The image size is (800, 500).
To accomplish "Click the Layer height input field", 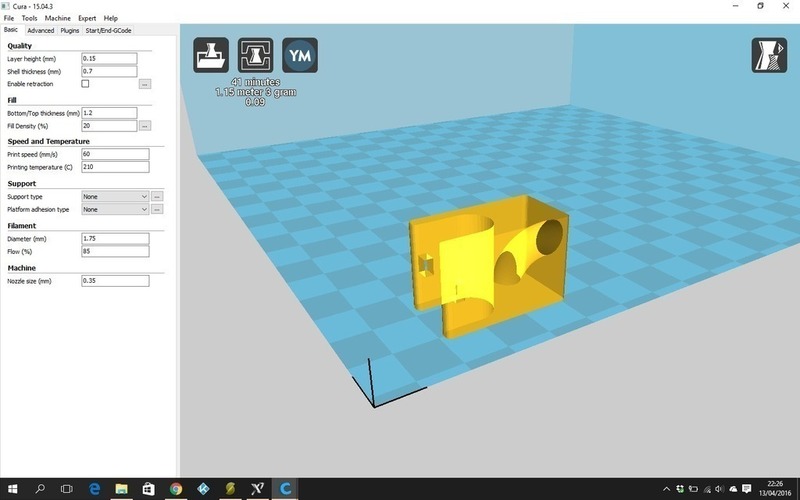I will (109, 59).
